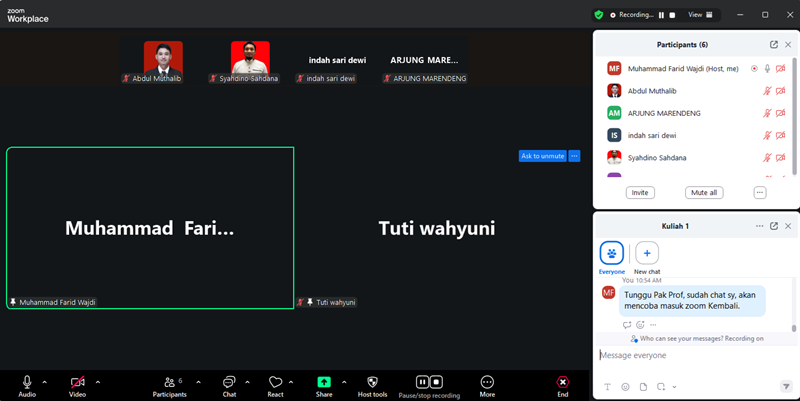Close the Participants panel
The image size is (800, 401).
(x=788, y=44)
